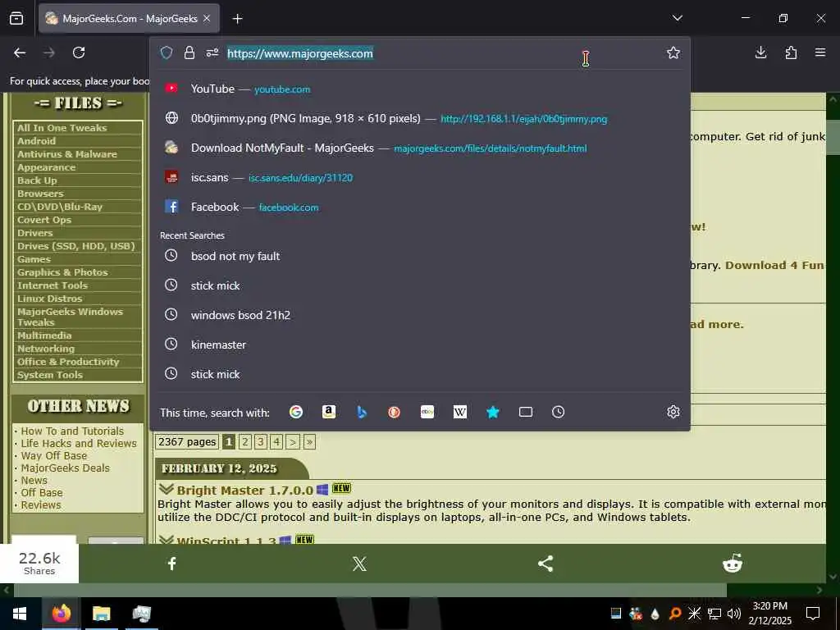Search this time with Wikipedia

pyautogui.click(x=459, y=412)
